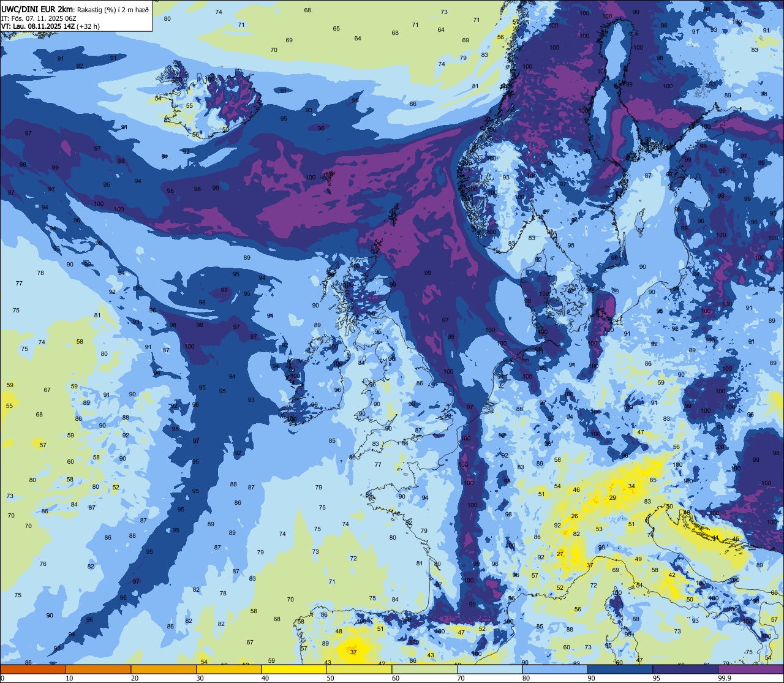Click the humidity value "45" on the Adriatic coast
This screenshot has width=784, height=683.
736,539
